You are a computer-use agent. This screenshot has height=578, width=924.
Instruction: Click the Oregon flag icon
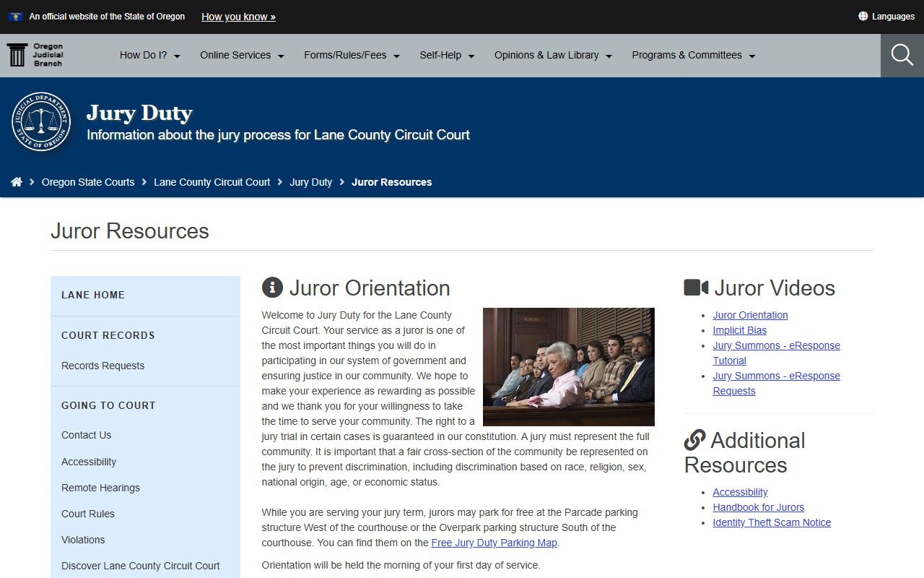(16, 16)
